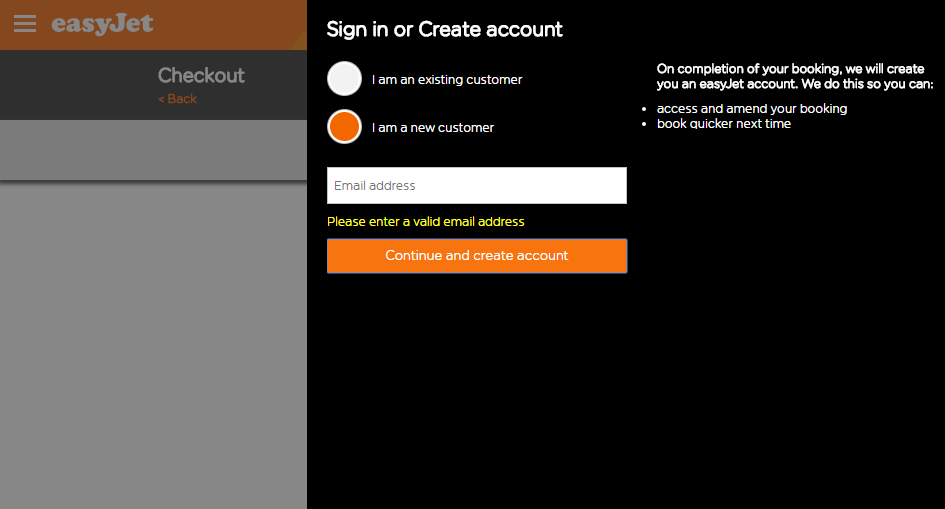Click 'access and amend your booking' text
The width and height of the screenshot is (945, 509).
coord(752,108)
